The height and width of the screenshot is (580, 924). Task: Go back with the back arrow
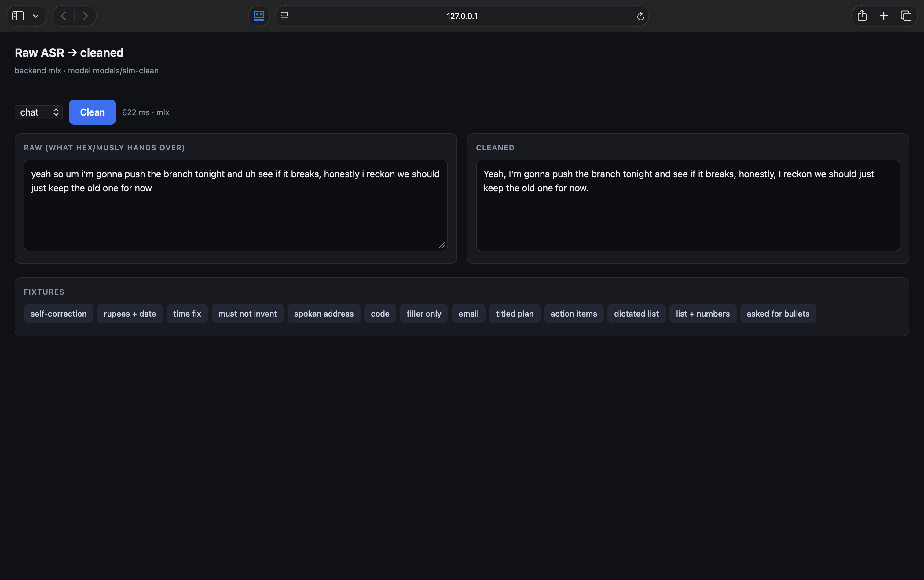tap(64, 16)
